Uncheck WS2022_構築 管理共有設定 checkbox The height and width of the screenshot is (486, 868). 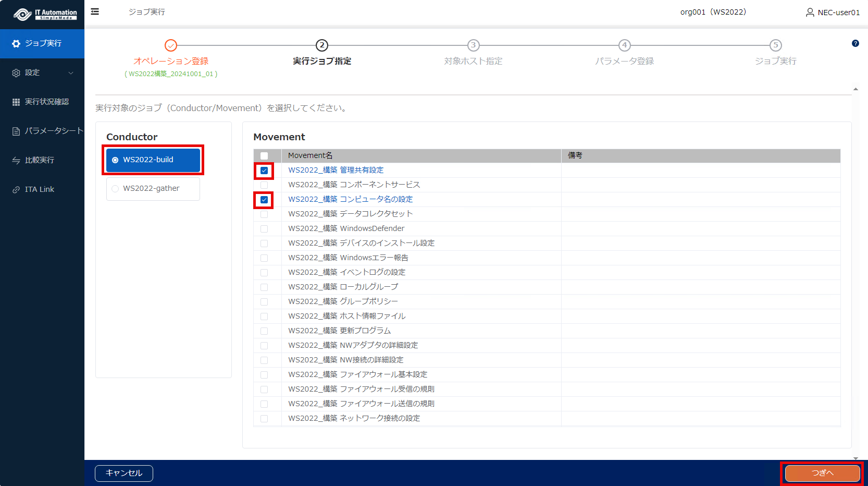point(264,171)
